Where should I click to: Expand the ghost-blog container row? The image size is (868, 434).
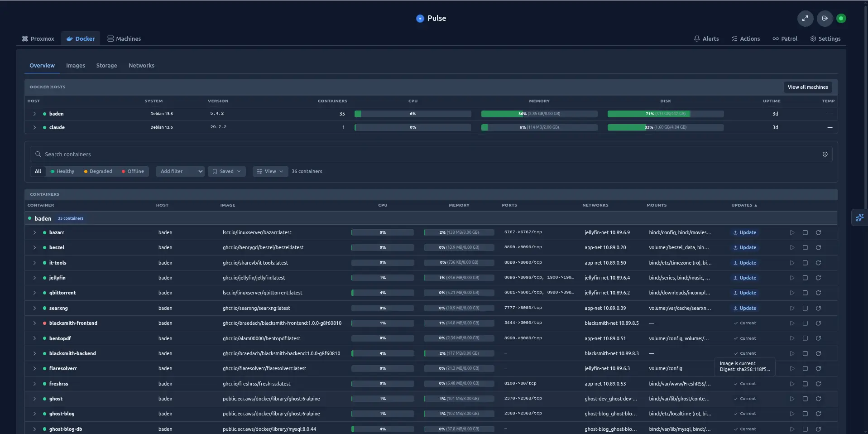point(34,414)
